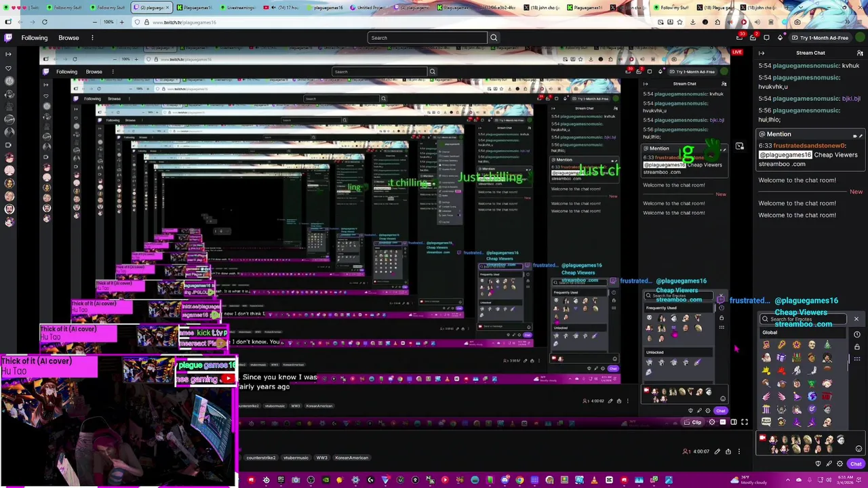868x488 pixels.
Task: Open the player settings gear
Action: 712,422
